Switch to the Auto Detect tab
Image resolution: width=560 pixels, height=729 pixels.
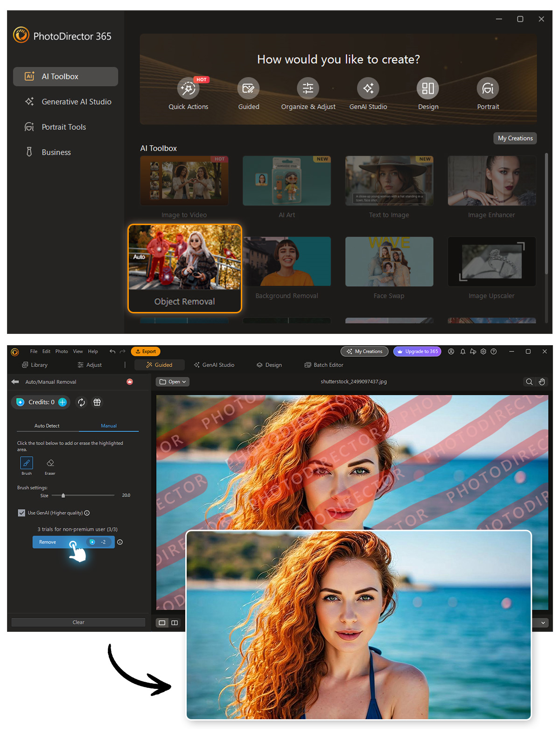(x=47, y=425)
